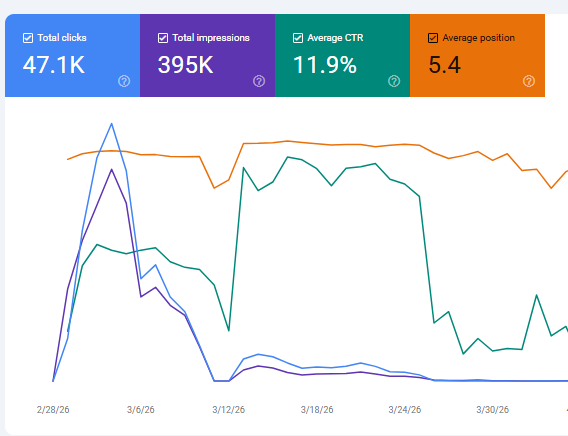The height and width of the screenshot is (436, 568).
Task: Click the 3/24/26 date axis label
Action: point(405,410)
